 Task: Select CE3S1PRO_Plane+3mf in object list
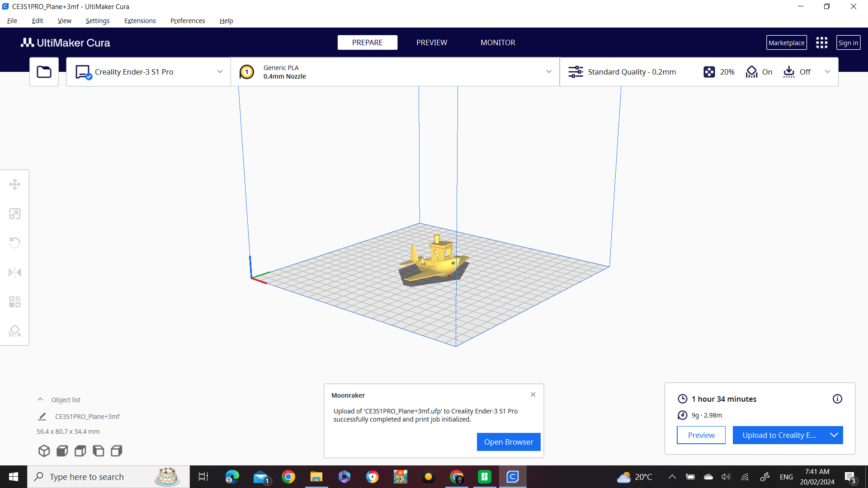click(x=87, y=417)
